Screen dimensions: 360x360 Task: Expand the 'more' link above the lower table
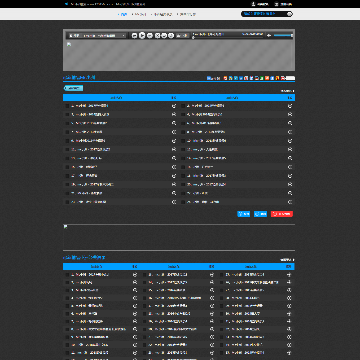[x=287, y=260]
